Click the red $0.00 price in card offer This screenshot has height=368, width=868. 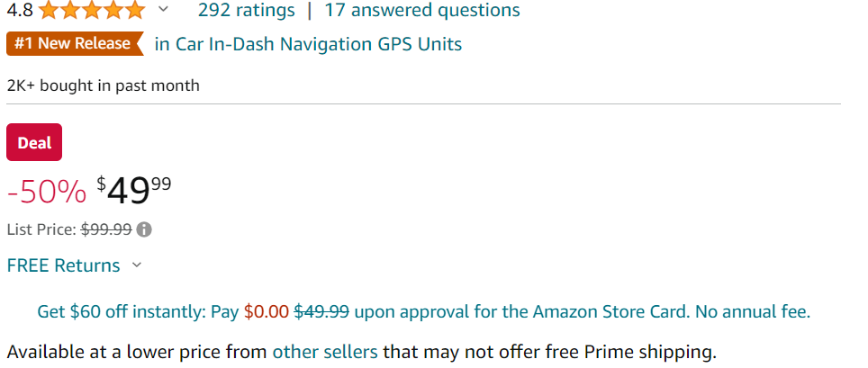(x=267, y=312)
